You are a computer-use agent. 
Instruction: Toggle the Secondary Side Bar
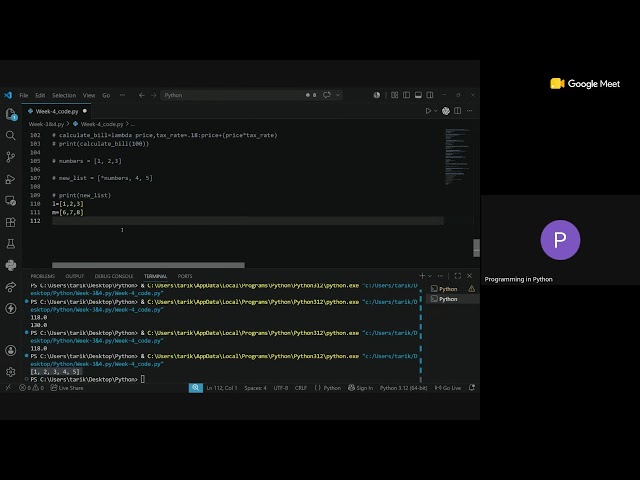click(x=430, y=95)
